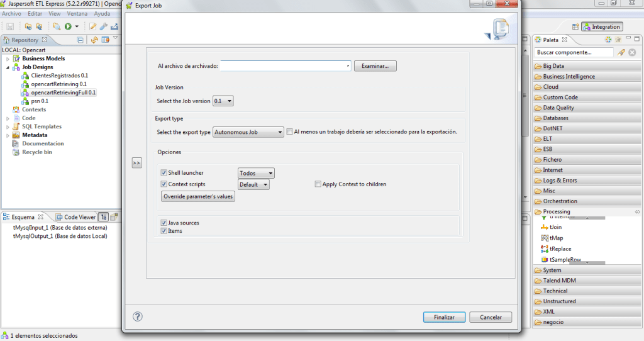Click the tReplace component icon
The width and height of the screenshot is (644, 341).
coord(545,249)
